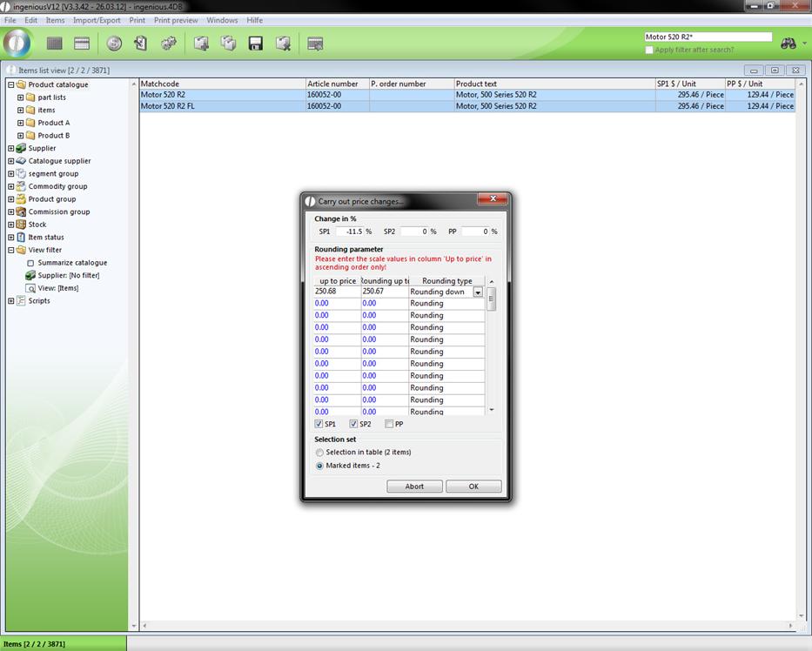The height and width of the screenshot is (651, 812).
Task: Select 'Selection in table (2 items)' radio option
Action: click(x=319, y=453)
